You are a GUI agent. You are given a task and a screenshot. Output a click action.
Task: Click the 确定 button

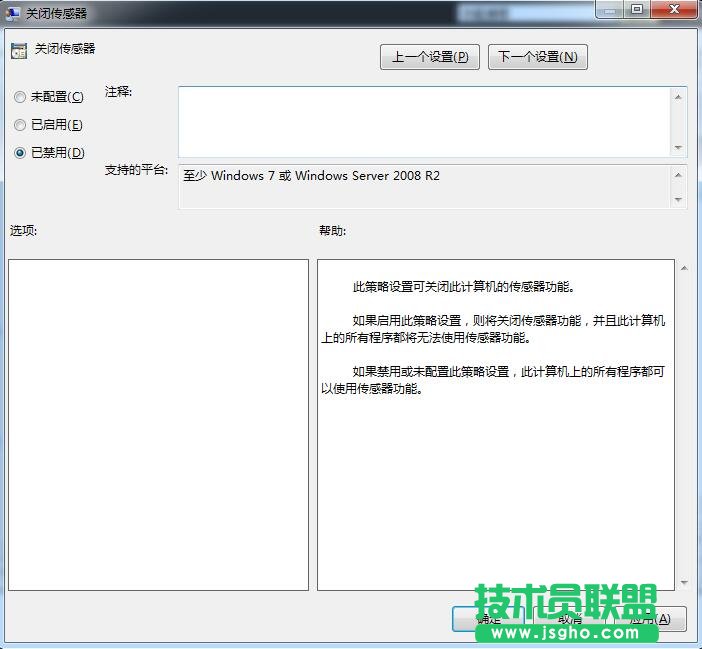(488, 619)
